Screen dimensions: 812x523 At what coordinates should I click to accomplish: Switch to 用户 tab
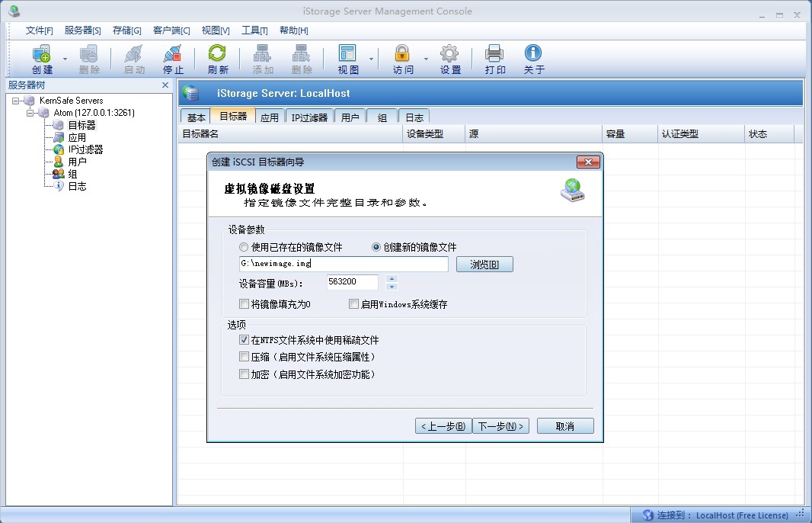point(350,117)
